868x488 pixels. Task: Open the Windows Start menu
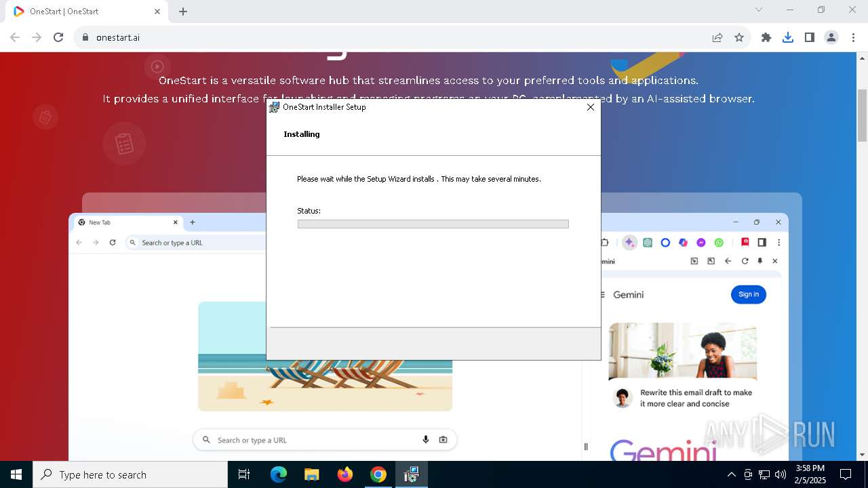coord(16,474)
